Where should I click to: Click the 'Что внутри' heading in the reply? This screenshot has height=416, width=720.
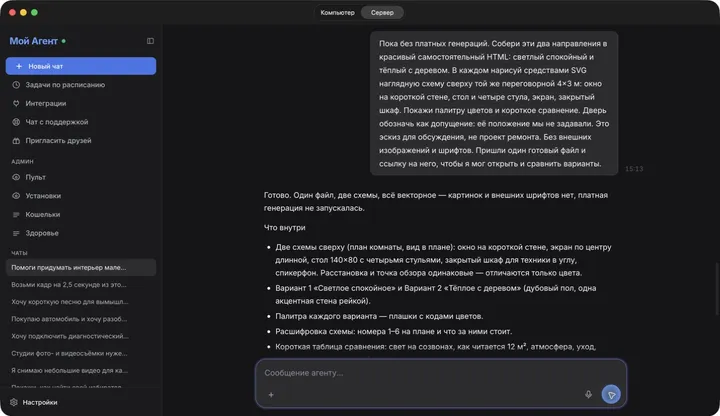coord(284,227)
